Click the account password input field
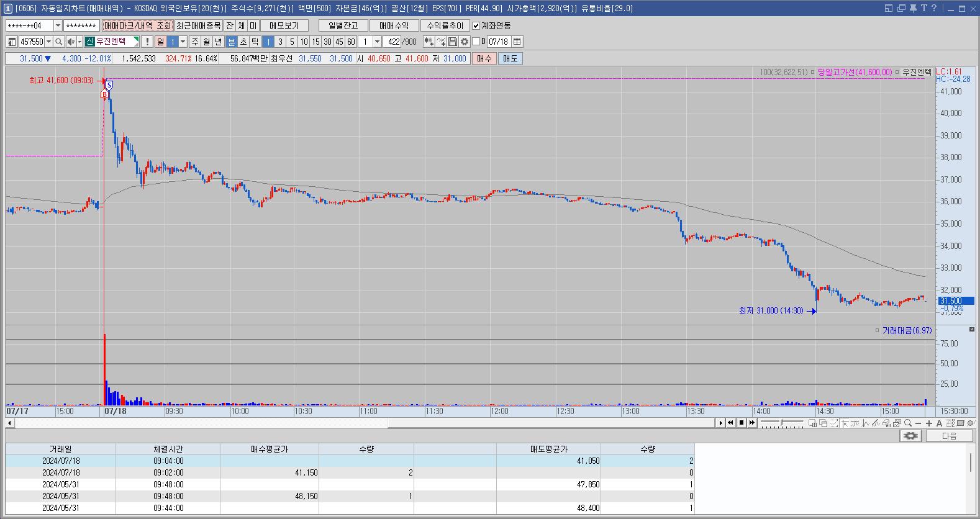980x519 pixels. tap(81, 25)
